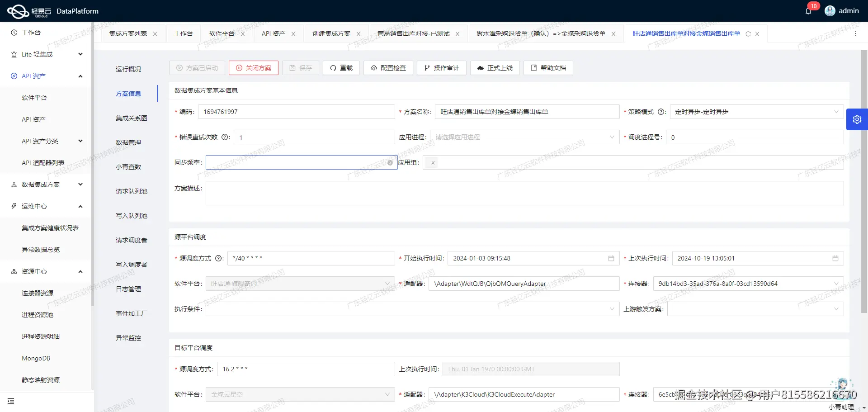The image size is (868, 412).
Task: Collapse the API 资产 sidebar group
Action: point(80,76)
